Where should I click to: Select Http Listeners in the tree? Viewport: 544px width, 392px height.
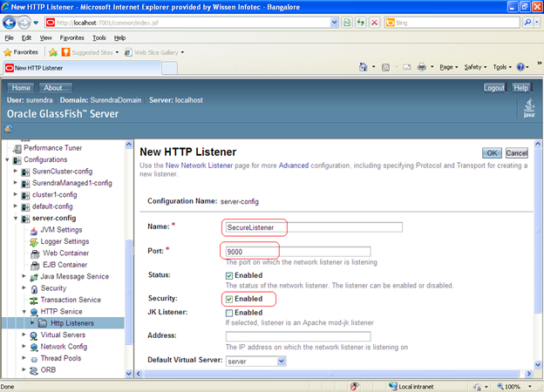[x=72, y=323]
